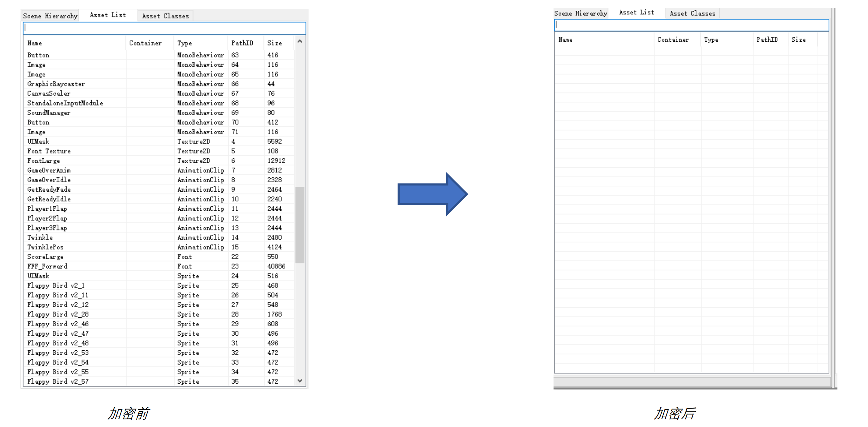Click the search field in left panel
This screenshot has width=868, height=427.
coord(164,28)
